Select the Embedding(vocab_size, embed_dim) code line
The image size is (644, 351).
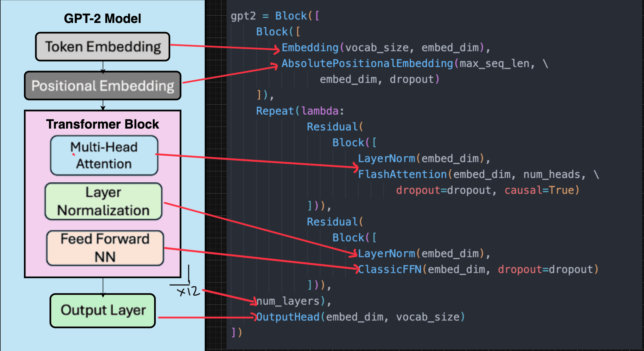click(x=383, y=48)
